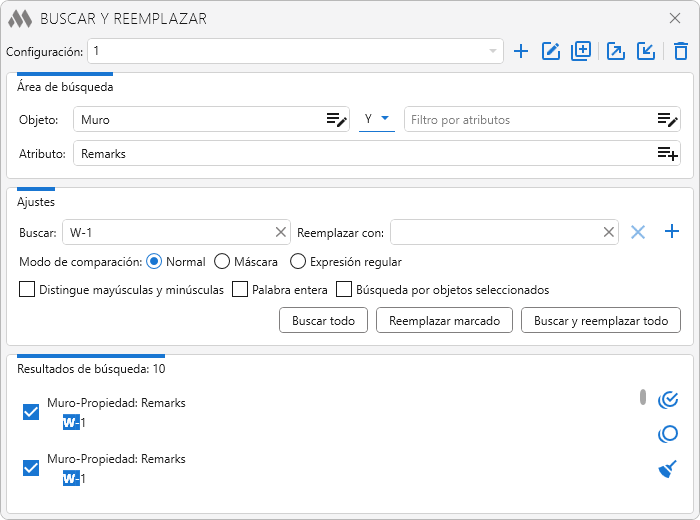Enable Distingue mayúsculas y minúsculas checkbox
Image resolution: width=700 pixels, height=520 pixels.
click(x=27, y=290)
